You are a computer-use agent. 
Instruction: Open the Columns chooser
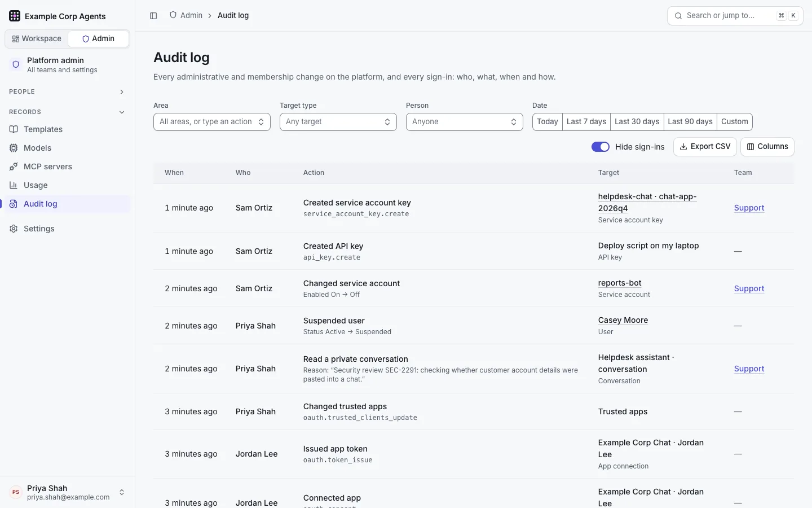click(767, 147)
